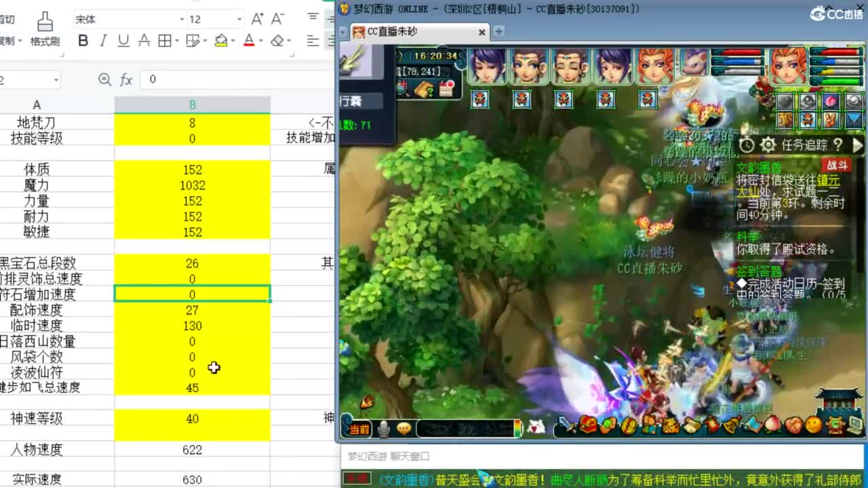The height and width of the screenshot is (488, 868).
Task: Open the 文韵墨香 task entry
Action: pyautogui.click(x=759, y=167)
